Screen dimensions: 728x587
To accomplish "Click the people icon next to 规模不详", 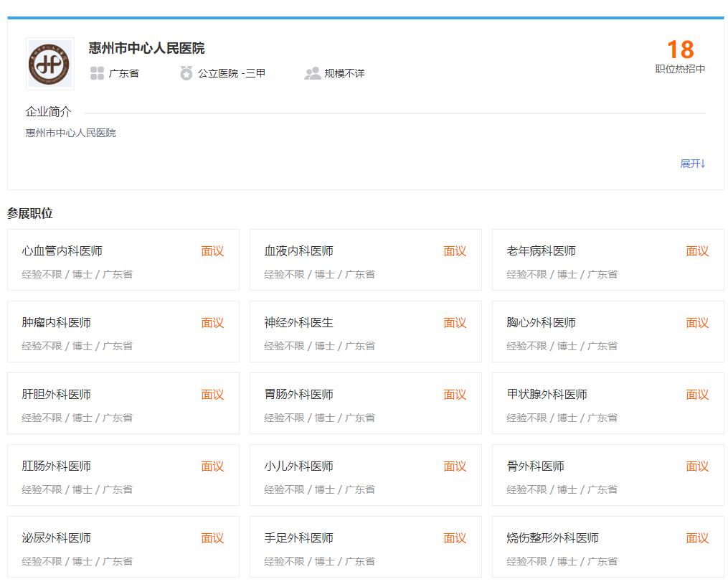I will click(313, 72).
